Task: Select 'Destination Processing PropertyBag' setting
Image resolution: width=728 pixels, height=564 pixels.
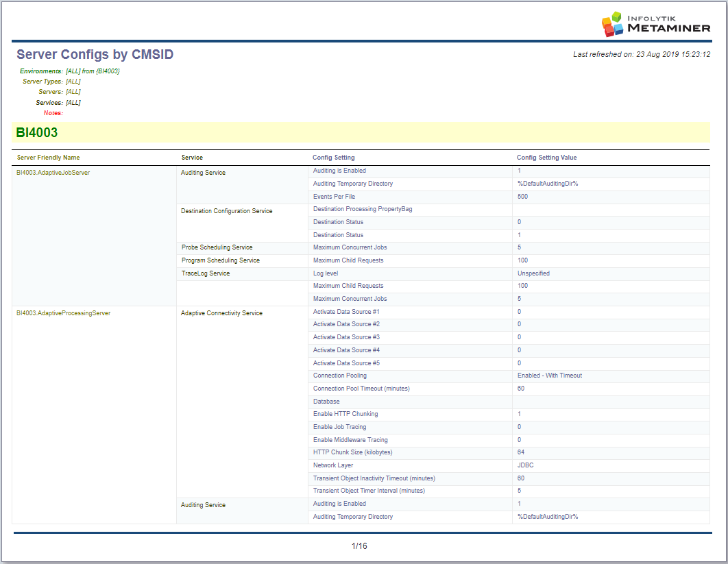Action: pyautogui.click(x=363, y=209)
